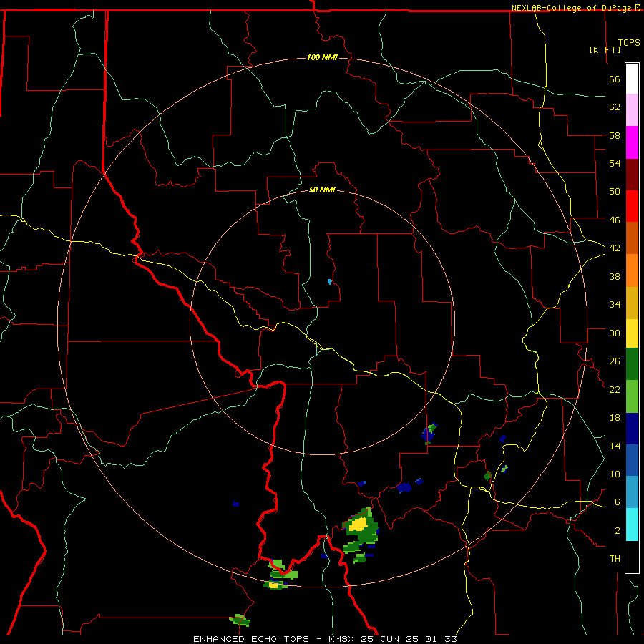
Task: Click the legend value 54
Action: (x=615, y=163)
